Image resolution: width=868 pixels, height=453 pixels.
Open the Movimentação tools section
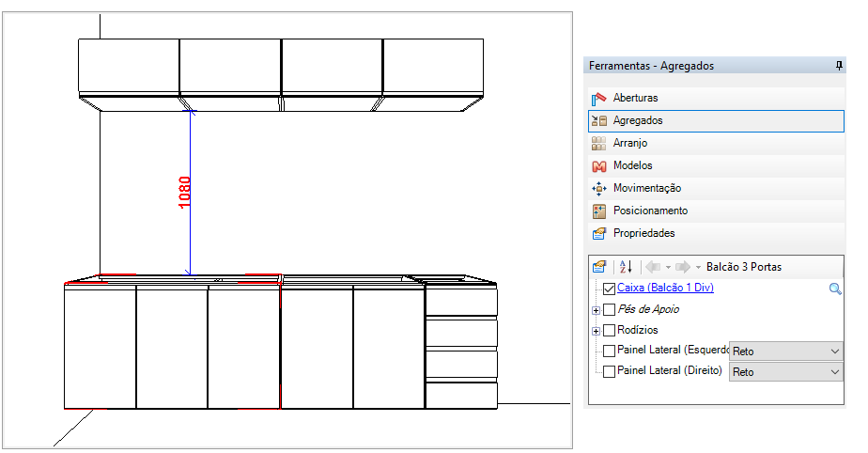tap(716, 188)
